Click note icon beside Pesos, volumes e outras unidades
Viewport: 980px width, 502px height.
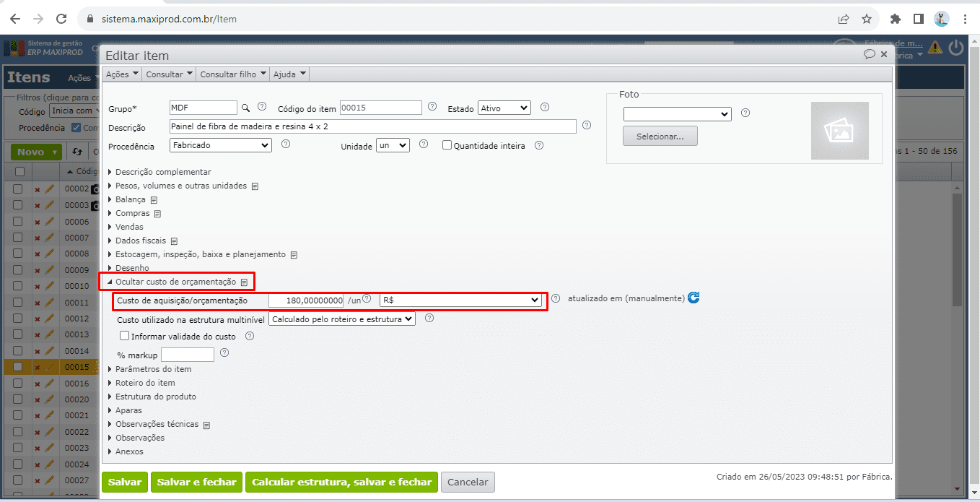tap(255, 186)
